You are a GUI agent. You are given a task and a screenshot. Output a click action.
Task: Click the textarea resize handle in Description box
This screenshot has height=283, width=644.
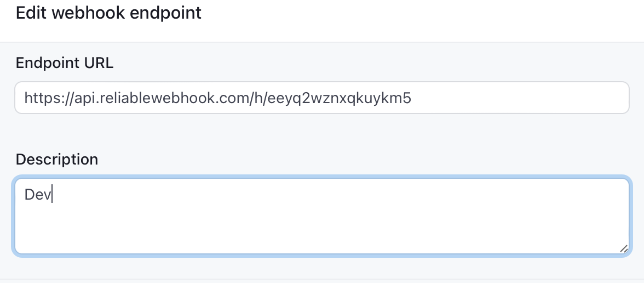coord(623,248)
